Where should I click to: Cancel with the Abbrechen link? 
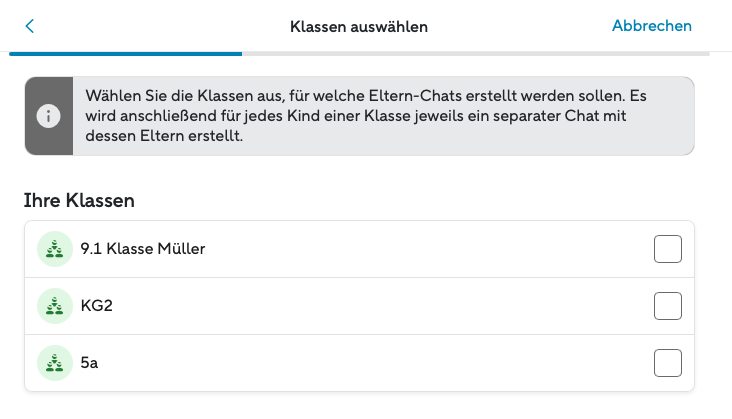(x=651, y=26)
